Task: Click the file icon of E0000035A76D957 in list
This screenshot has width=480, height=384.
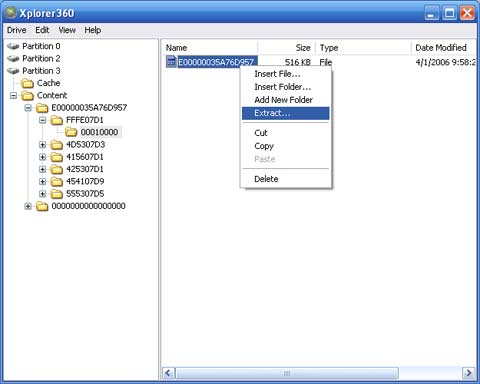Action: pyautogui.click(x=171, y=62)
